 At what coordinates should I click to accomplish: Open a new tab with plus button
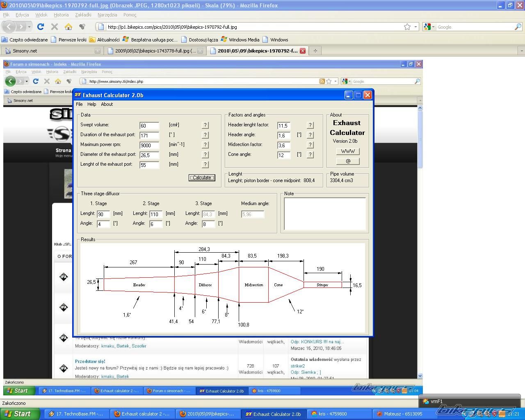click(315, 51)
